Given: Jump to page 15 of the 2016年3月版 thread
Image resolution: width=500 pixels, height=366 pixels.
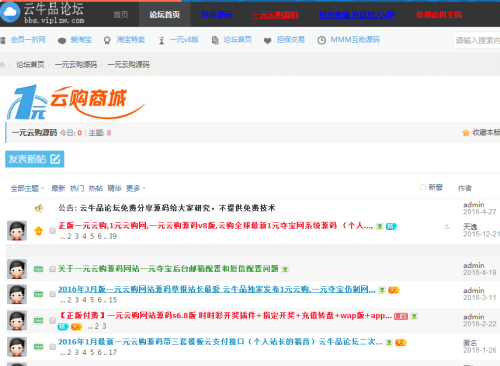Looking at the screenshot, I should [x=113, y=300].
